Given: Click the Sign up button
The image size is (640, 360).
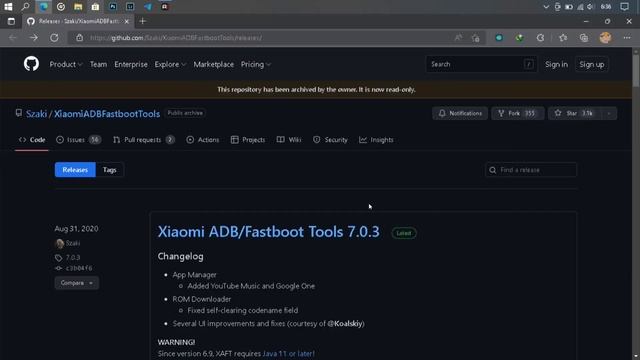Looking at the screenshot, I should 592,64.
